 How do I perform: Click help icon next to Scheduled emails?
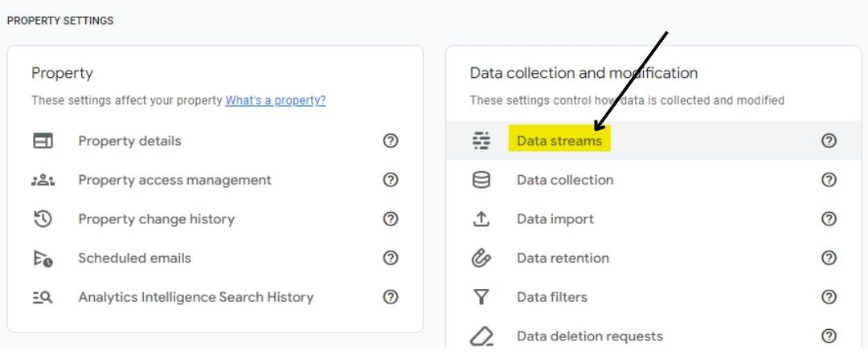click(x=391, y=258)
